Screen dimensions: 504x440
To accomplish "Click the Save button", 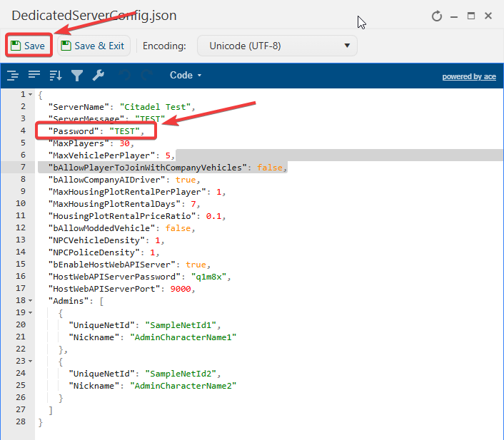I will click(29, 46).
